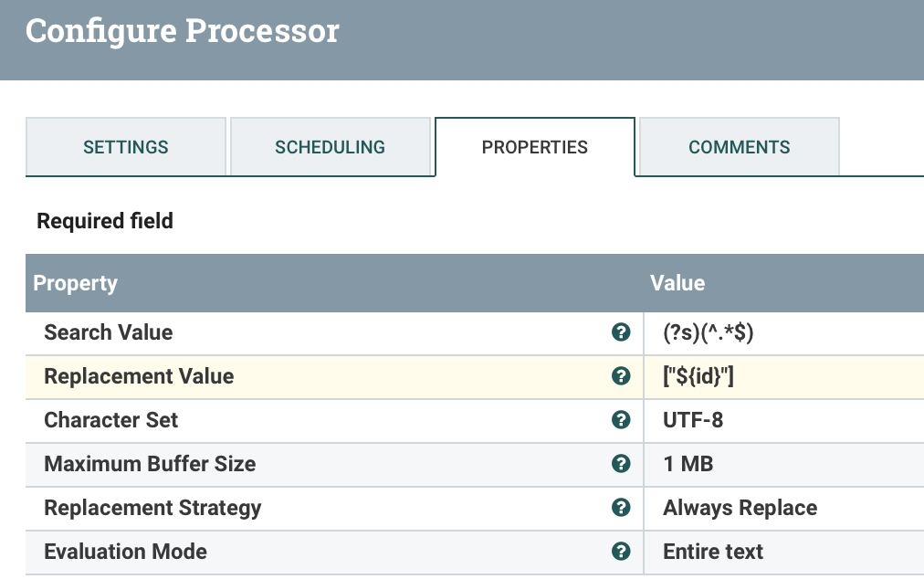924x579 pixels.
Task: Click help icon for Replacement Value
Action: [x=621, y=376]
